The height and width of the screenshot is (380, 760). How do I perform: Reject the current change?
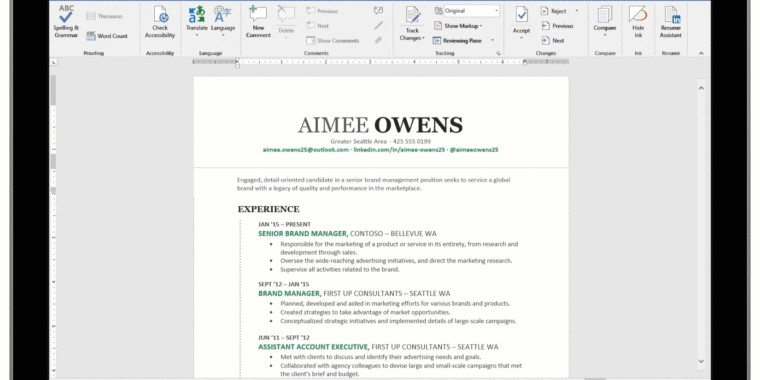[554, 11]
